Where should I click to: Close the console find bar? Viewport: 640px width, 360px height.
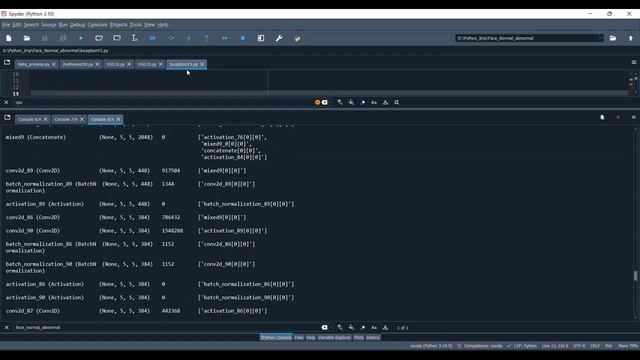[x=6, y=327]
